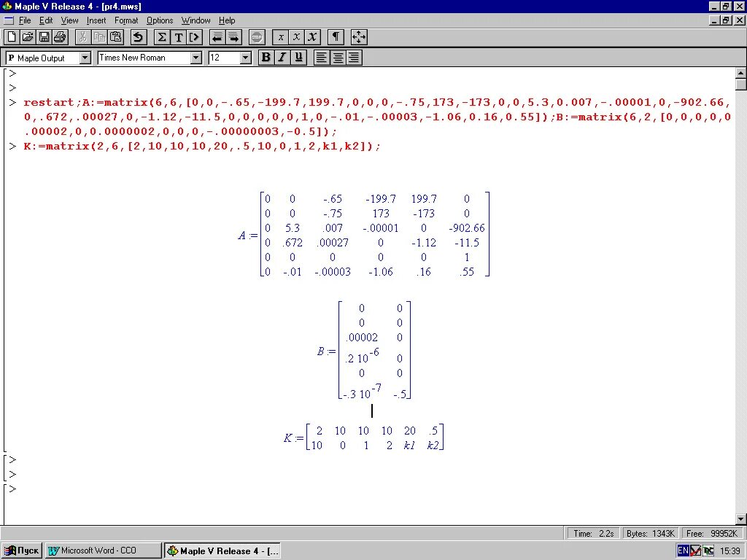
Task: Click the Time: 2.2s status field
Action: [593, 533]
